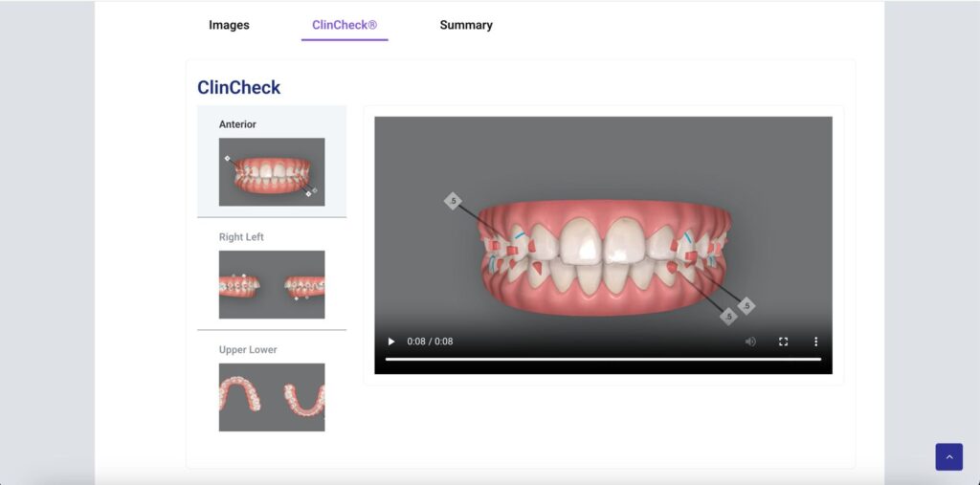Select the Anterior view thumbnail image
Screen dimensions: 980x485
[x=272, y=172]
